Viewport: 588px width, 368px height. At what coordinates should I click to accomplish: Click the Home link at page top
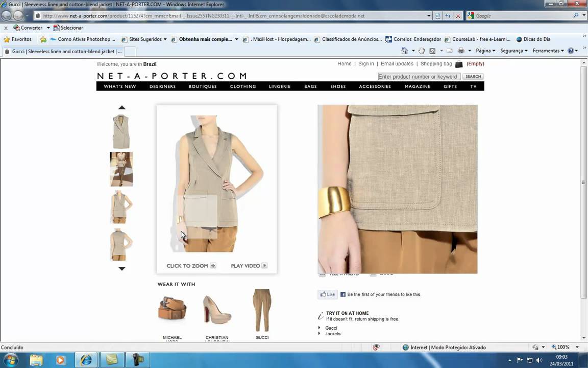344,64
